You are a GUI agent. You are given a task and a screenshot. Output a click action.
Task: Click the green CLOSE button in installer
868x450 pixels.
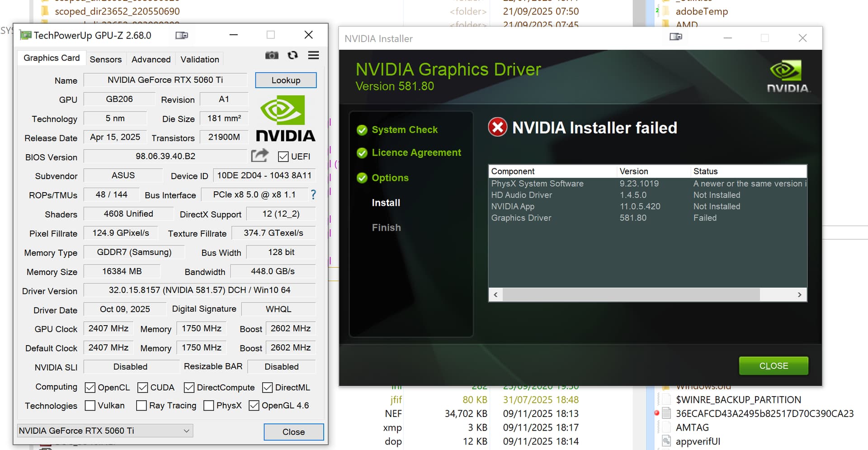[773, 365]
